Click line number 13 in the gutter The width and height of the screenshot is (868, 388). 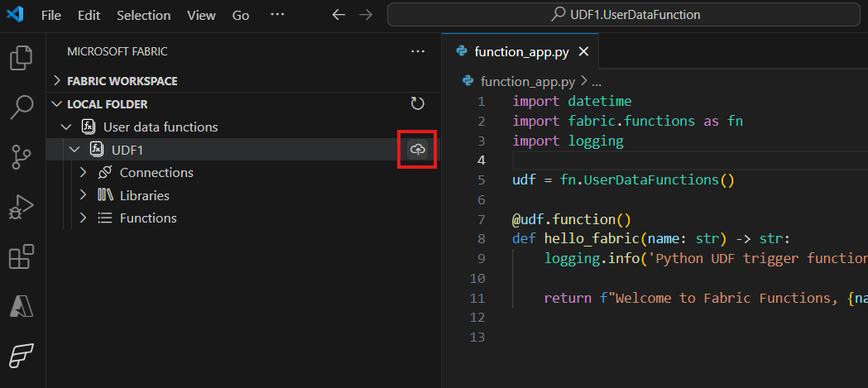(477, 337)
